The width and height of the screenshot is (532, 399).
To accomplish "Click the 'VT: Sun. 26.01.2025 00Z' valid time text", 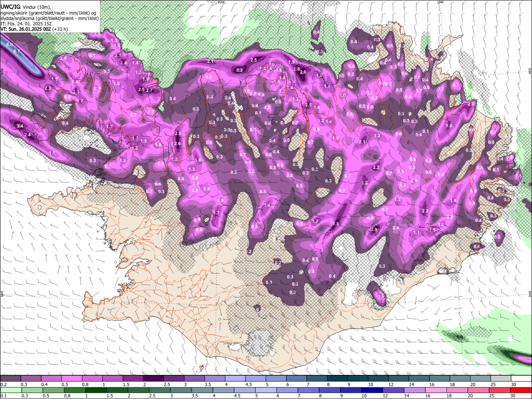I will (26, 29).
